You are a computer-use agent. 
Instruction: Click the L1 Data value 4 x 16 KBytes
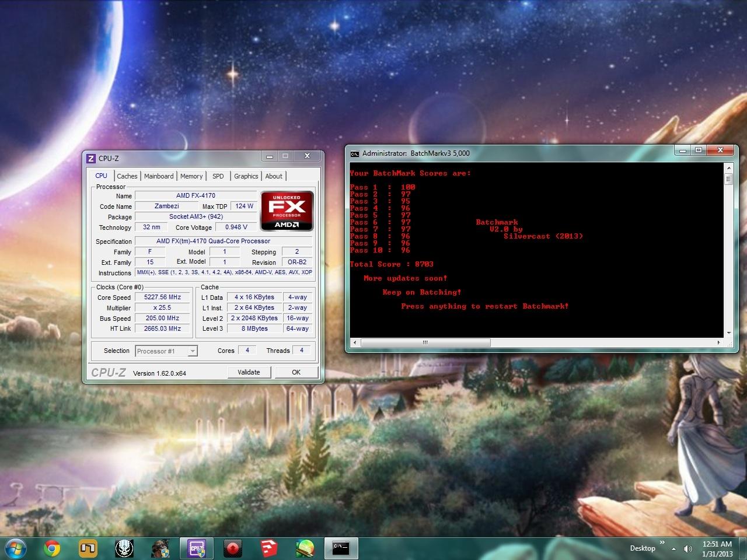(254, 297)
